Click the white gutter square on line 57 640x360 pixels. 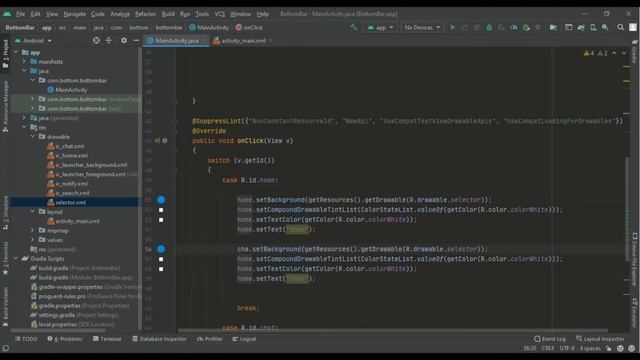pyautogui.click(x=161, y=259)
